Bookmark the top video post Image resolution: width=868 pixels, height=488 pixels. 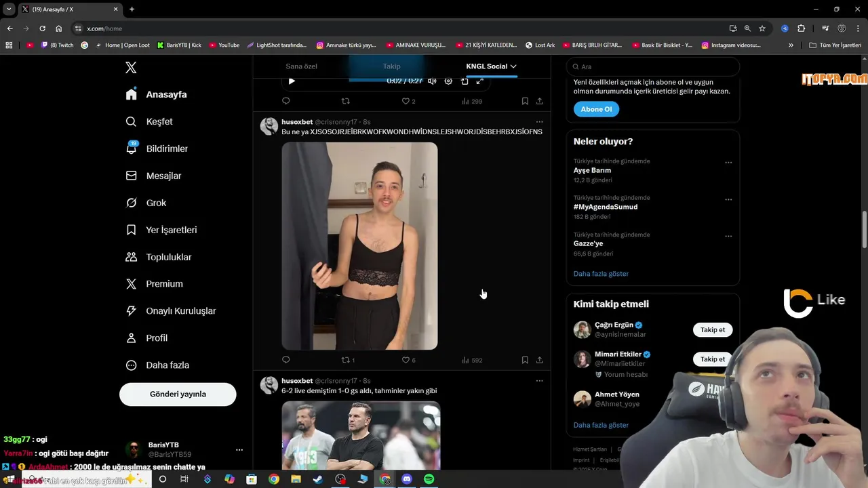525,101
